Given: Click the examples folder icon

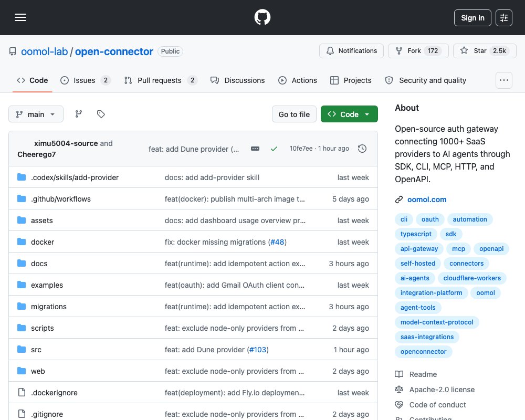Looking at the screenshot, I should pos(22,285).
